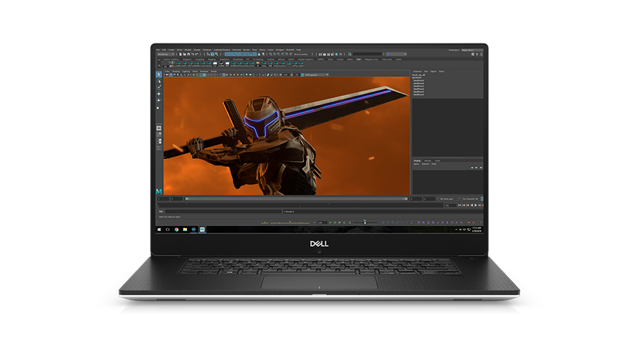The image size is (644, 350).
Task: Select the Scale tool in toolbox
Action: click(159, 108)
